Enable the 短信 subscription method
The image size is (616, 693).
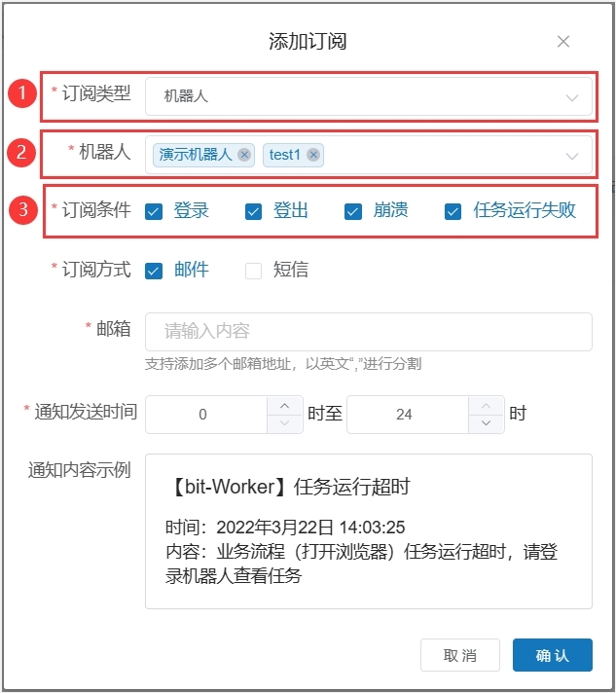tap(253, 271)
